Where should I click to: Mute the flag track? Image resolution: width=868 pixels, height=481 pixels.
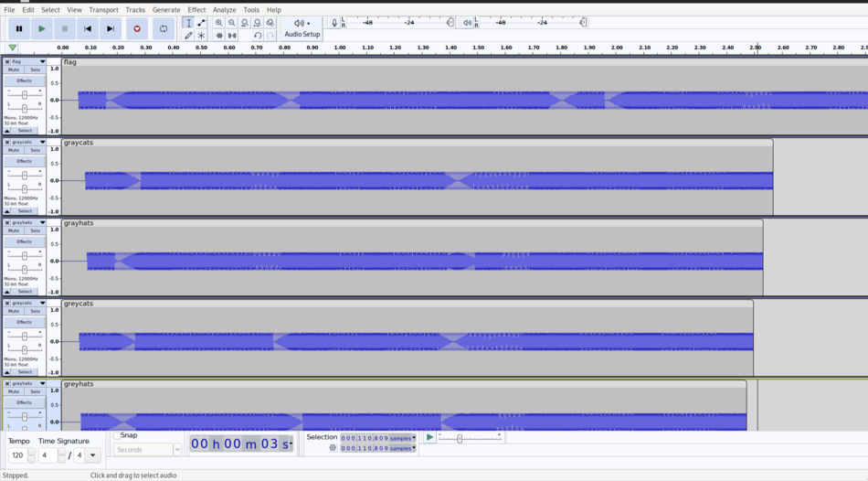click(x=14, y=69)
